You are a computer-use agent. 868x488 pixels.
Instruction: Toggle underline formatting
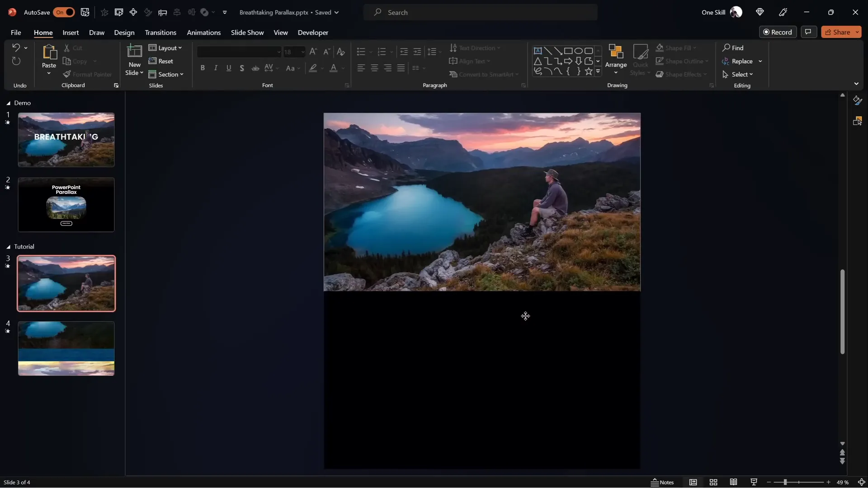tap(229, 68)
